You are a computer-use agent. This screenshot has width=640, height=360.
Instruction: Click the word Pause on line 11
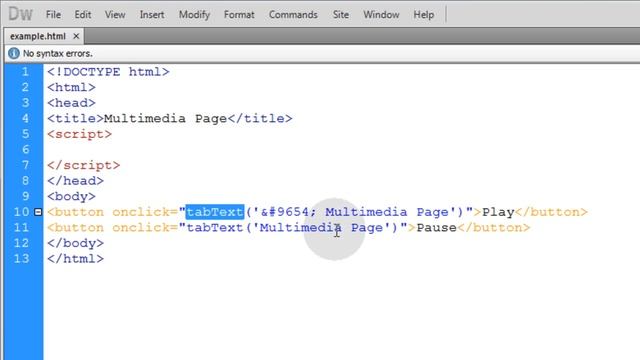(x=436, y=227)
